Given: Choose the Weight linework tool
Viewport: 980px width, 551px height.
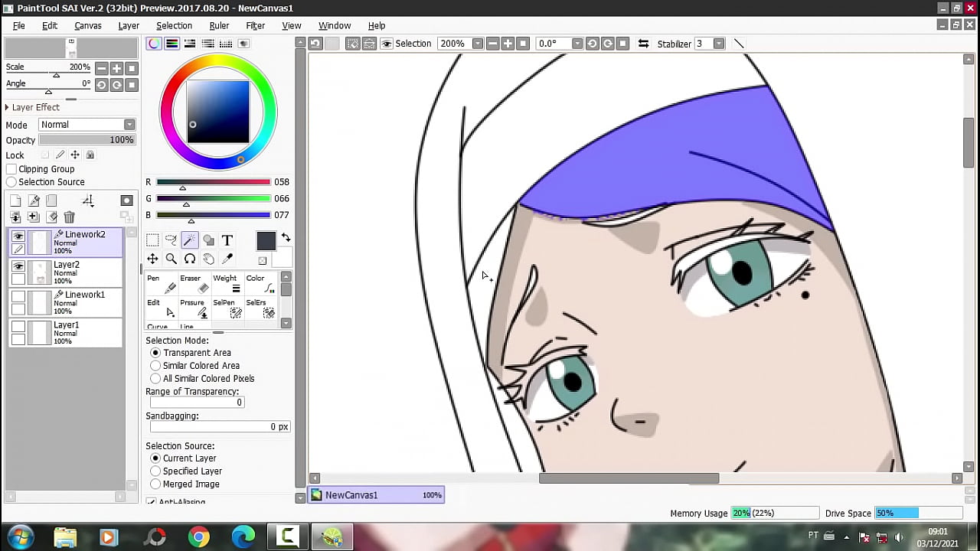Looking at the screenshot, I should point(227,284).
